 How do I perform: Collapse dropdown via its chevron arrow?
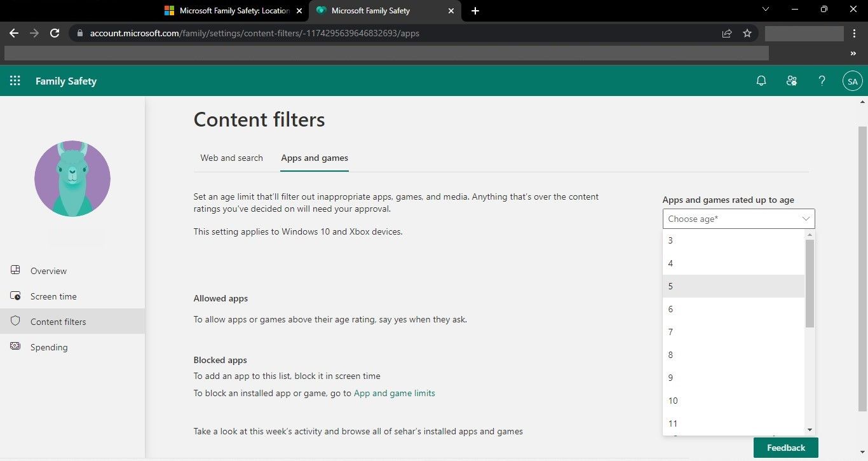[x=806, y=219]
